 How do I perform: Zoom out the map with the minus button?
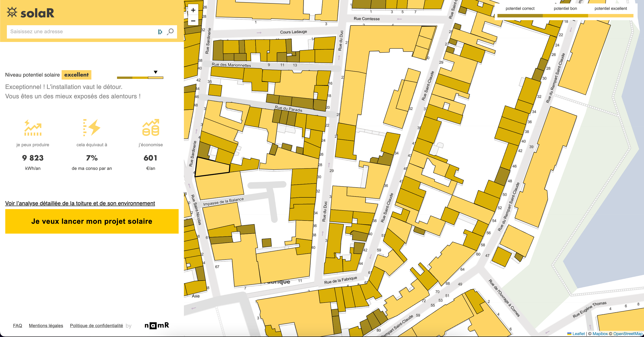click(193, 21)
